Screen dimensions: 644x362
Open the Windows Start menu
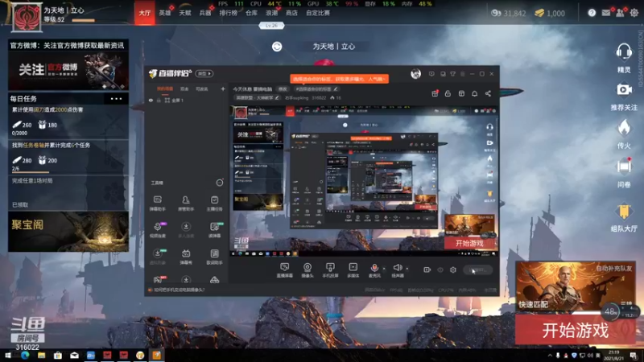(8, 355)
